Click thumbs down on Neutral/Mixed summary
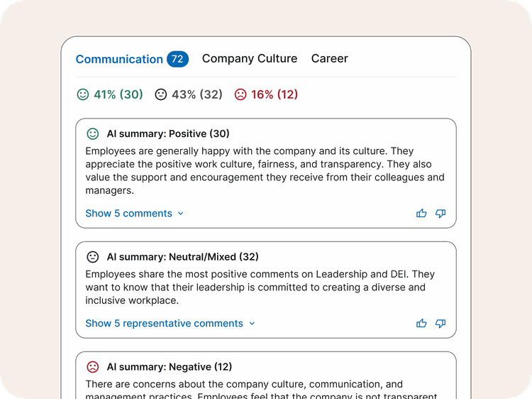This screenshot has height=399, width=532. [x=440, y=323]
